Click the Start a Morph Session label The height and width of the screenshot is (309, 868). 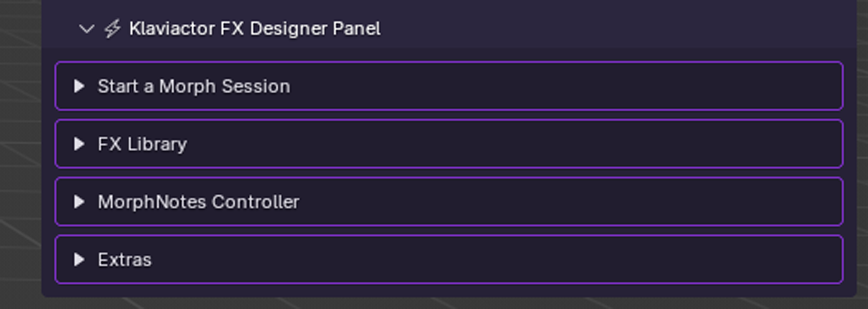pyautogui.click(x=194, y=87)
